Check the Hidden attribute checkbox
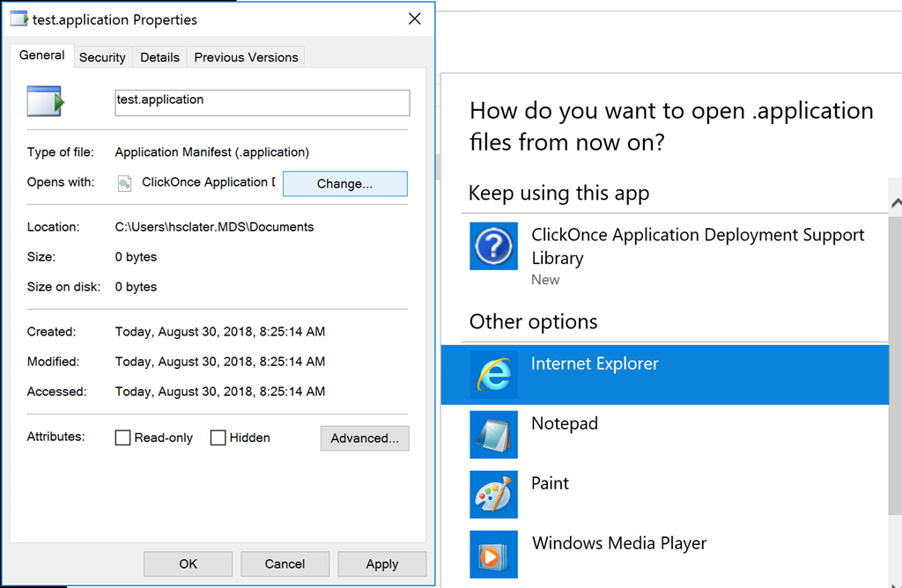 click(x=218, y=437)
